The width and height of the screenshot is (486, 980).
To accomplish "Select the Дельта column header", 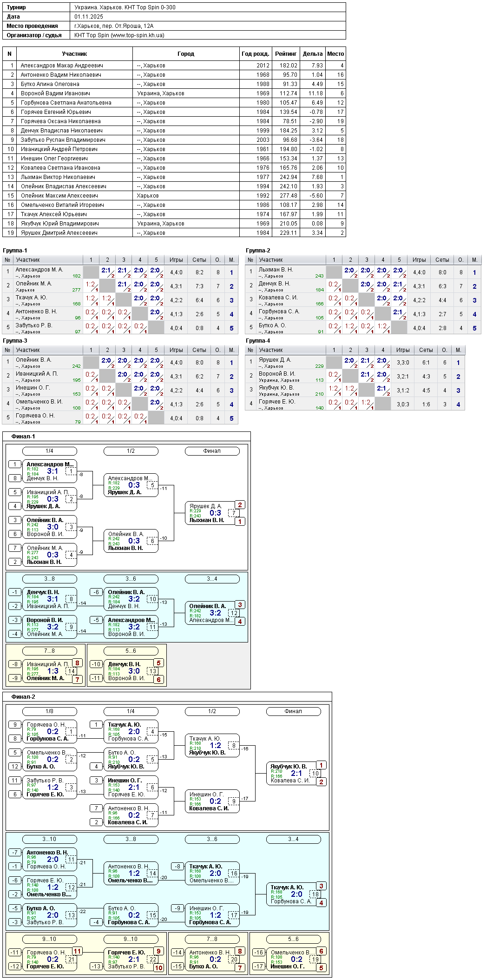I will click(x=312, y=54).
